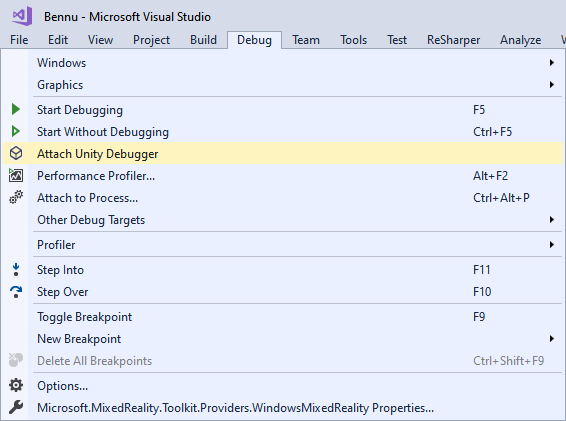Click the Start Without Debugging outline arrow icon
Image resolution: width=566 pixels, height=421 pixels.
(x=16, y=131)
